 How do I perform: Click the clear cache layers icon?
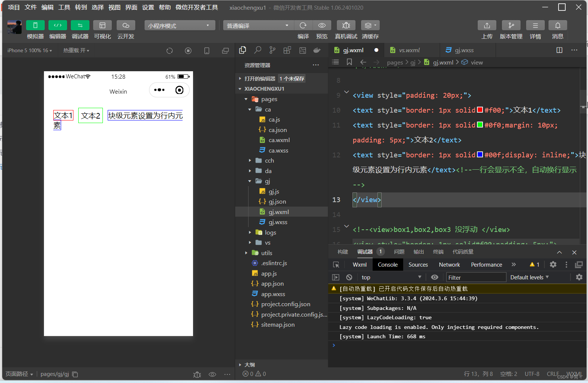[x=370, y=25]
